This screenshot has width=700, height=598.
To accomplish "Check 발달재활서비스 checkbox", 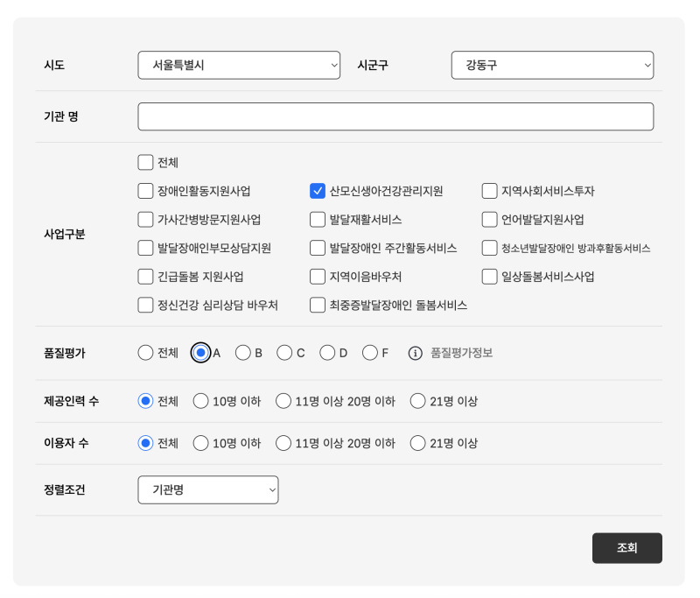I will point(318,220).
